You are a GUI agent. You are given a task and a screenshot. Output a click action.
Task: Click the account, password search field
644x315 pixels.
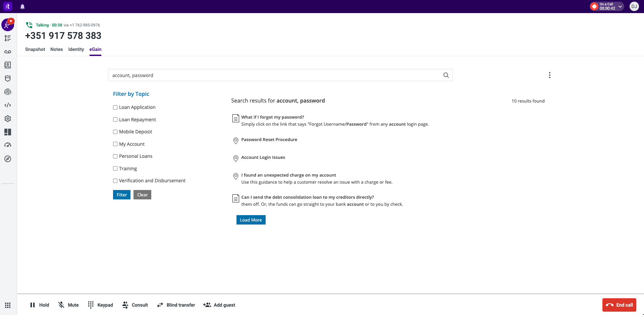[x=275, y=75]
